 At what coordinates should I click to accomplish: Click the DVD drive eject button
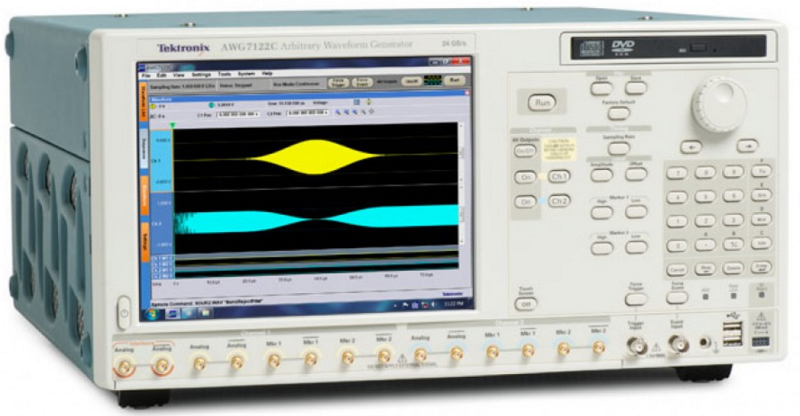tap(698, 48)
